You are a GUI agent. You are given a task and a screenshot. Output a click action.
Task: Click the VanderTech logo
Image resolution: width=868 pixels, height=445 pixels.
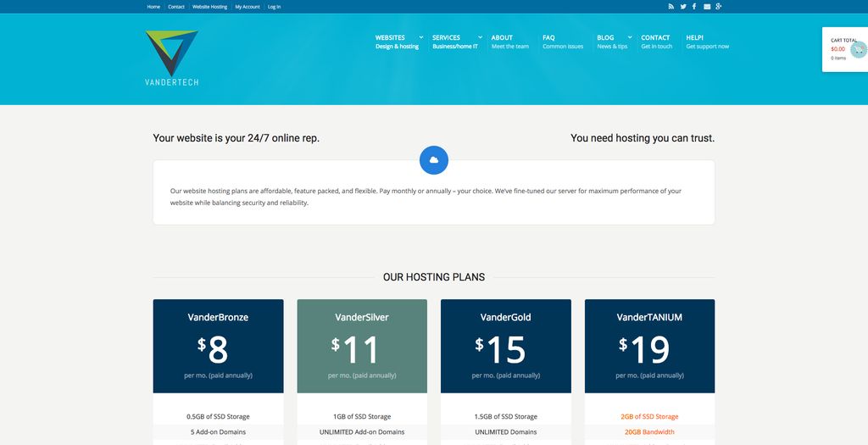[x=171, y=58]
